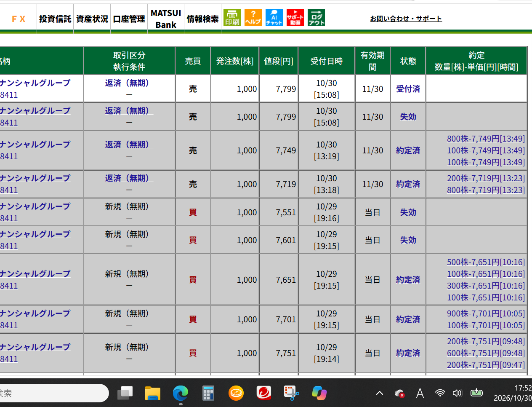Click the green ログアウト logout icon
Screen dimensions: 532x407
click(316, 18)
